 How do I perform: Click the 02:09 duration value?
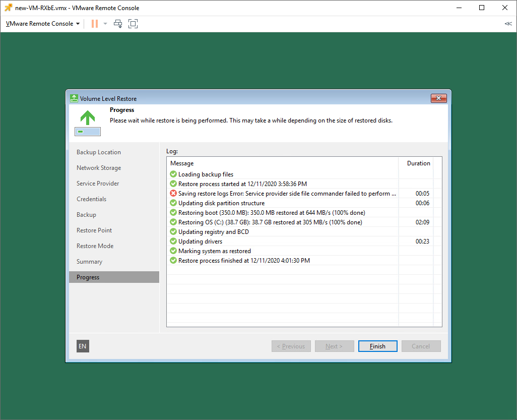click(422, 222)
